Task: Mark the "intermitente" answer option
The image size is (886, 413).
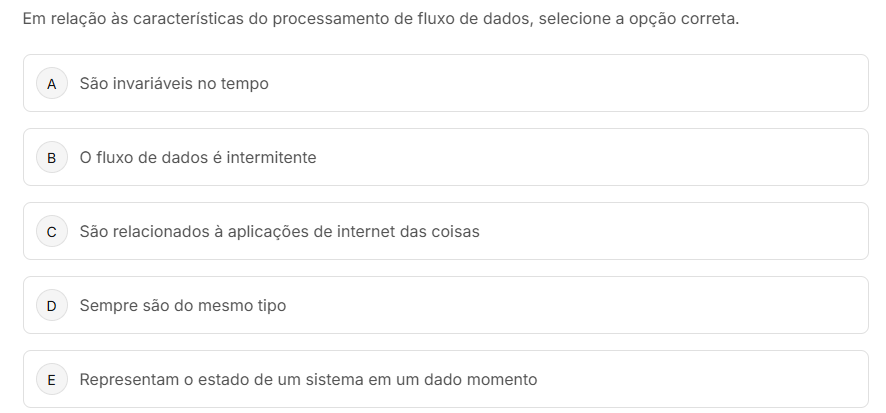Action: pos(198,158)
